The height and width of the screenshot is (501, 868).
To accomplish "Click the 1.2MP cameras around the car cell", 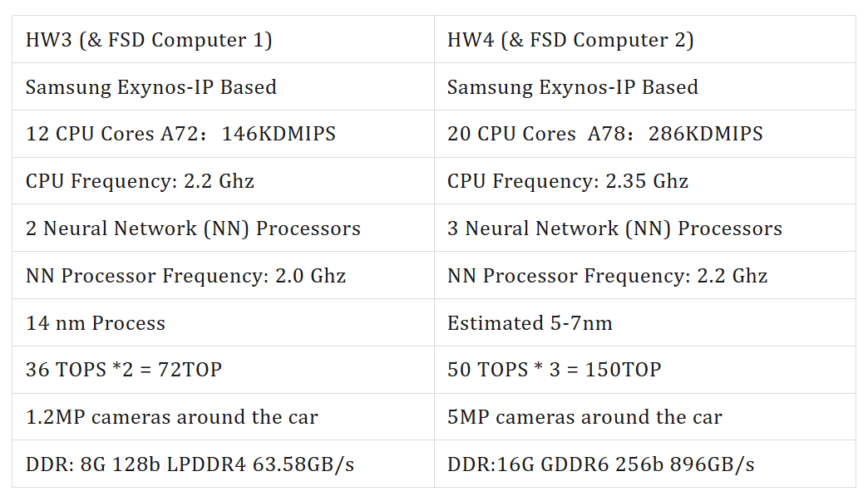I will (x=223, y=416).
